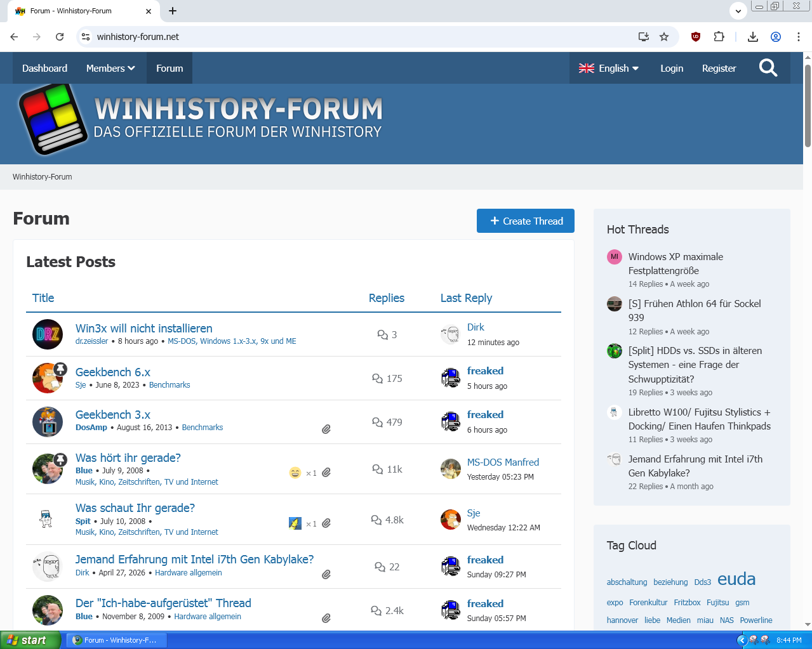The image size is (812, 649).
Task: Click the Register menu item
Action: pyautogui.click(x=719, y=68)
